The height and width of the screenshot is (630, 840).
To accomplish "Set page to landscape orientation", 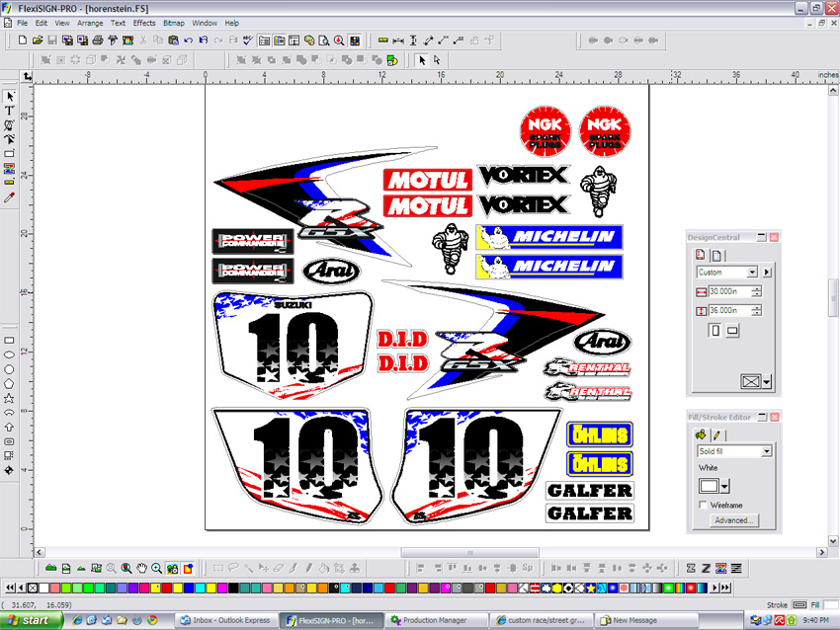I will pos(732,331).
